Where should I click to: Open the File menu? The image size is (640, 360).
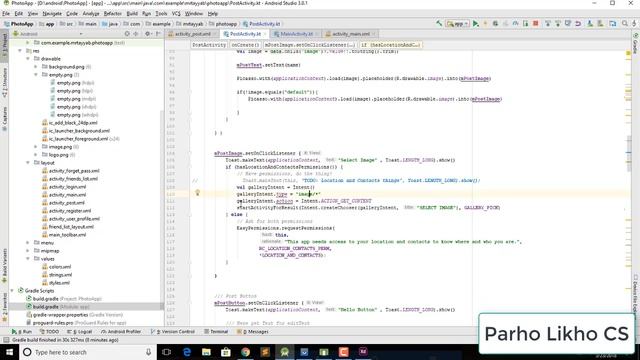6,13
